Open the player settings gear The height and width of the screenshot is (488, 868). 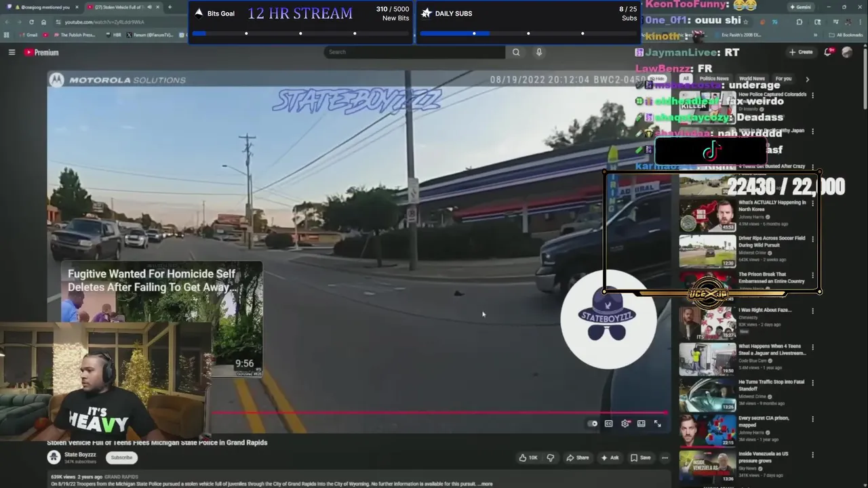(625, 424)
